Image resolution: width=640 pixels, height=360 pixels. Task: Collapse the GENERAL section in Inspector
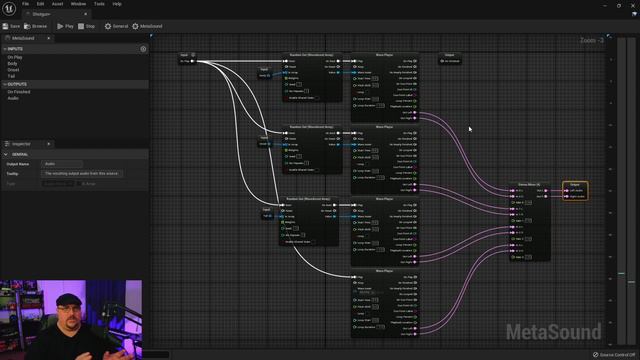click(x=6, y=154)
